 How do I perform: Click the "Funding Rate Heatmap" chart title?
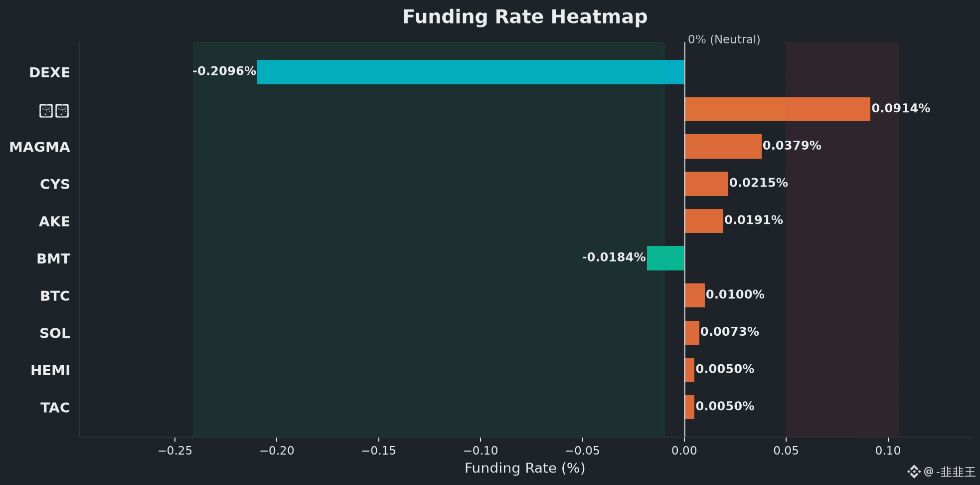[x=525, y=17]
